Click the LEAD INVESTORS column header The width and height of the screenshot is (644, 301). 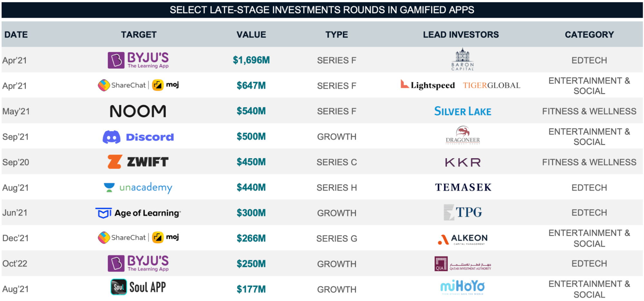pyautogui.click(x=461, y=34)
